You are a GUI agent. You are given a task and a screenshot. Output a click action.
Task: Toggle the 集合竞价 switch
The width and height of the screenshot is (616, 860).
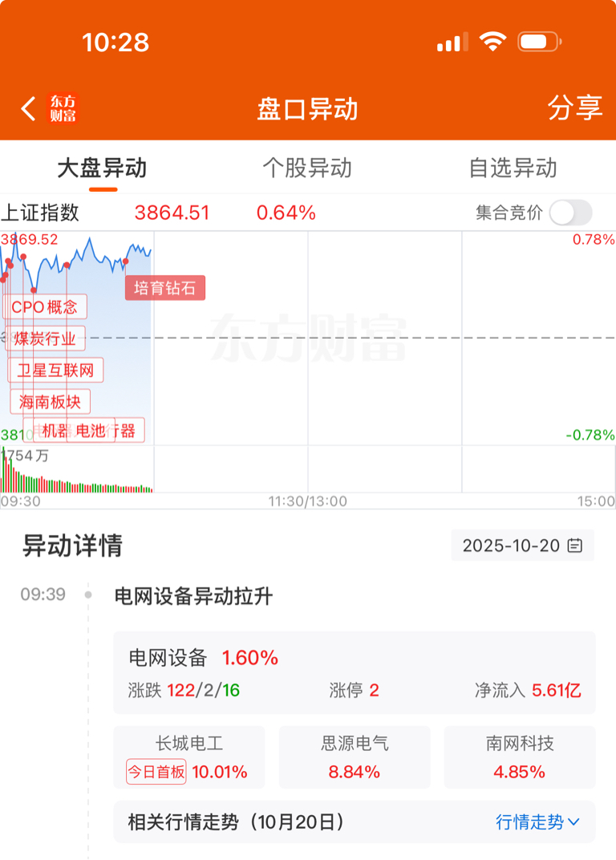tap(570, 213)
